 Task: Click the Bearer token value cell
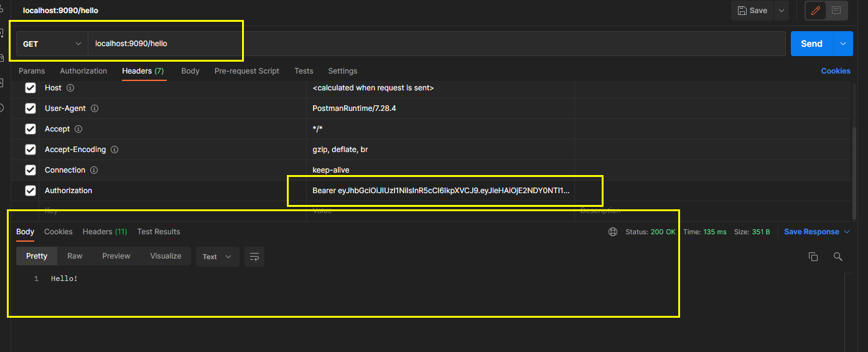click(441, 191)
